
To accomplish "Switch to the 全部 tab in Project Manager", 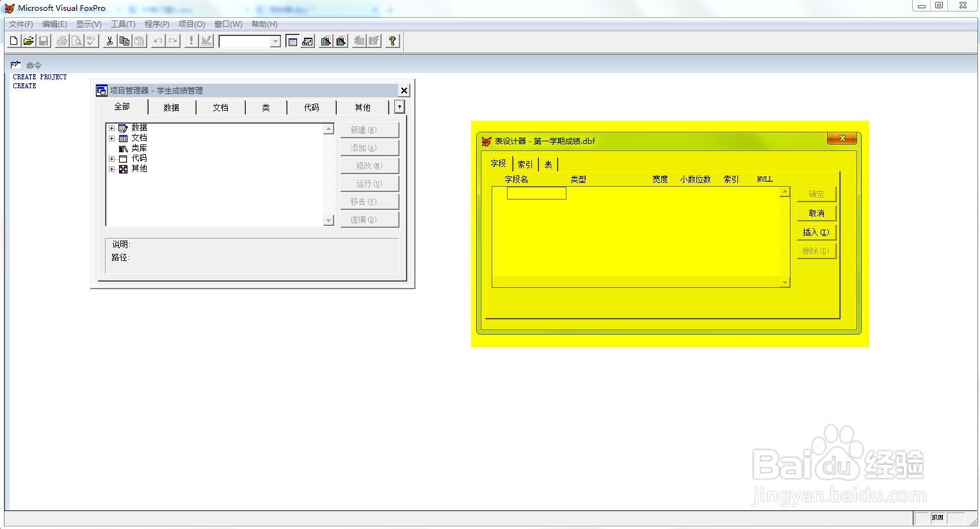I will 122,107.
